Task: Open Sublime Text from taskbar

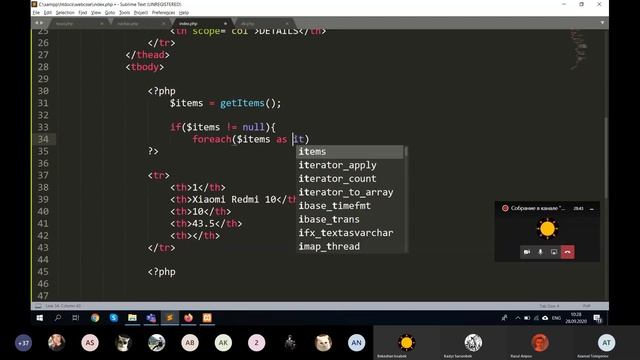Action: (170, 318)
